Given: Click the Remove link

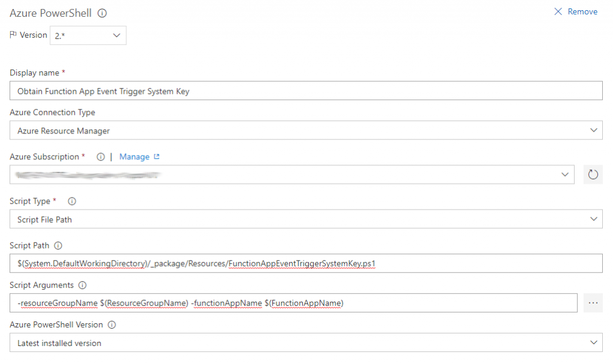Looking at the screenshot, I should tap(582, 12).
